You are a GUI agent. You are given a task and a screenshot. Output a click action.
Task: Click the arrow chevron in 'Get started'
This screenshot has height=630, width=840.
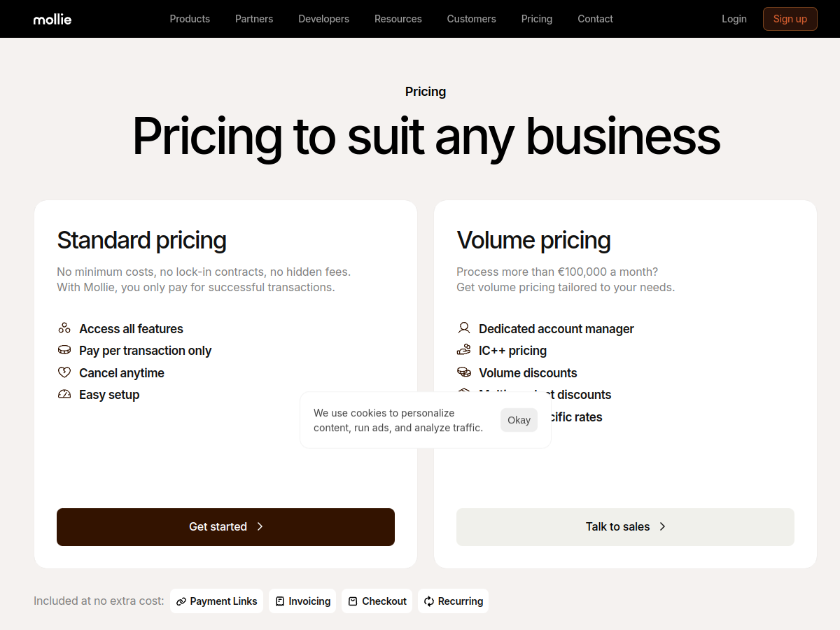(260, 526)
